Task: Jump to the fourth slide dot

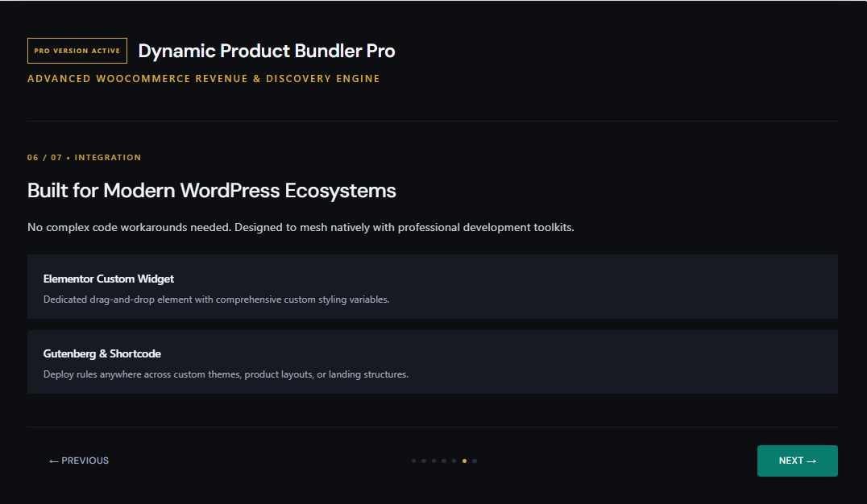Action: (444, 461)
